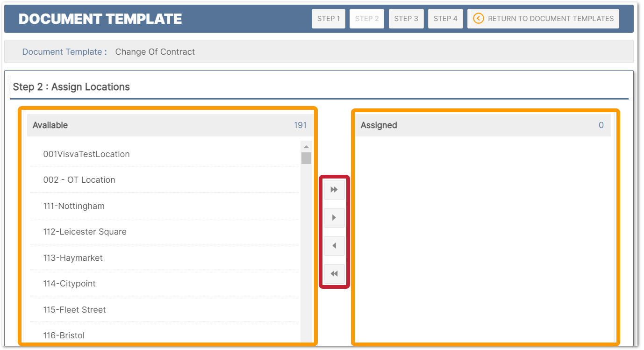Viewport: 644px width, 350px height.
Task: Click the move all right double-arrow icon
Action: coord(334,190)
